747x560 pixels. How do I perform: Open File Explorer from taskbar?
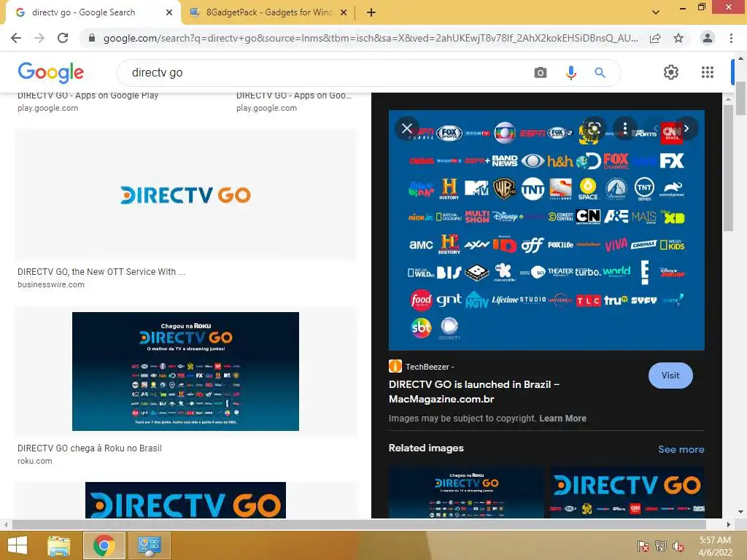pyautogui.click(x=59, y=545)
